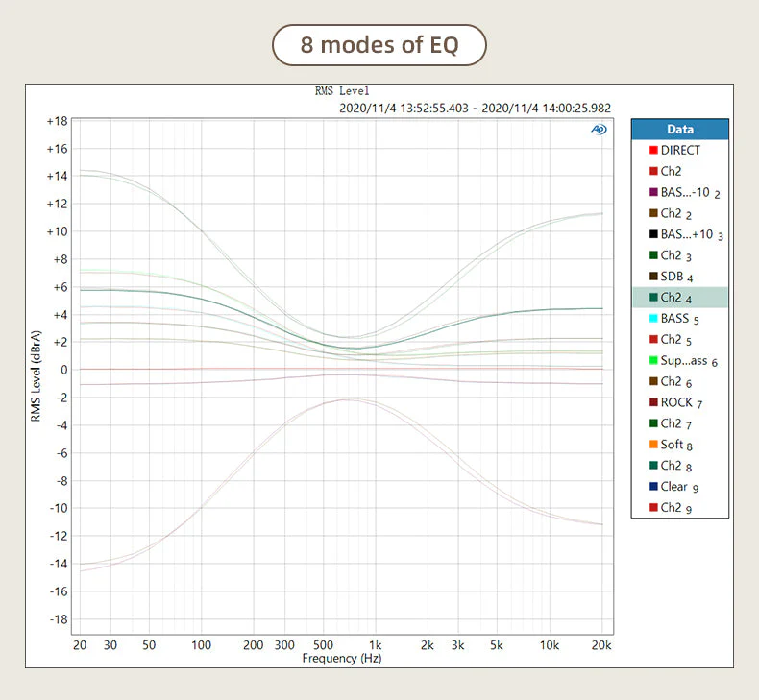The width and height of the screenshot is (759, 700).
Task: Click the measurement timestamp text
Action: 475,108
